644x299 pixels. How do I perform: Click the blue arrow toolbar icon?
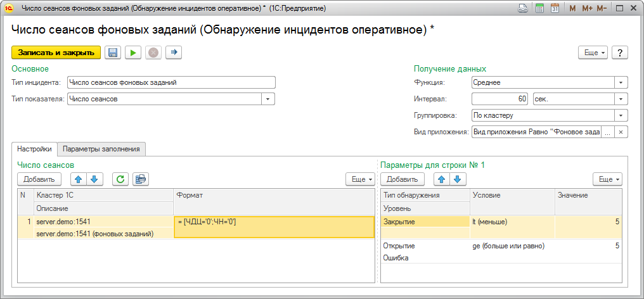click(x=174, y=53)
